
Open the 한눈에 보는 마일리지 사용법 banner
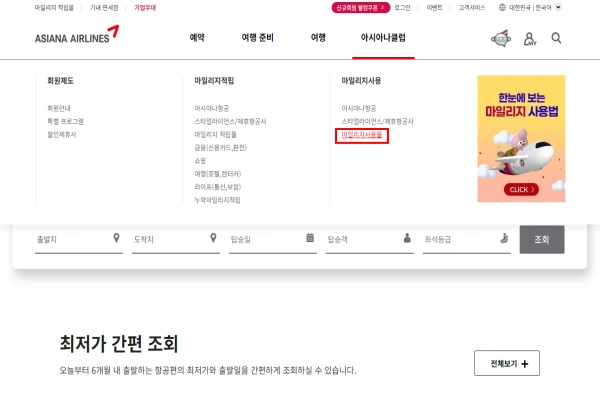(521, 138)
